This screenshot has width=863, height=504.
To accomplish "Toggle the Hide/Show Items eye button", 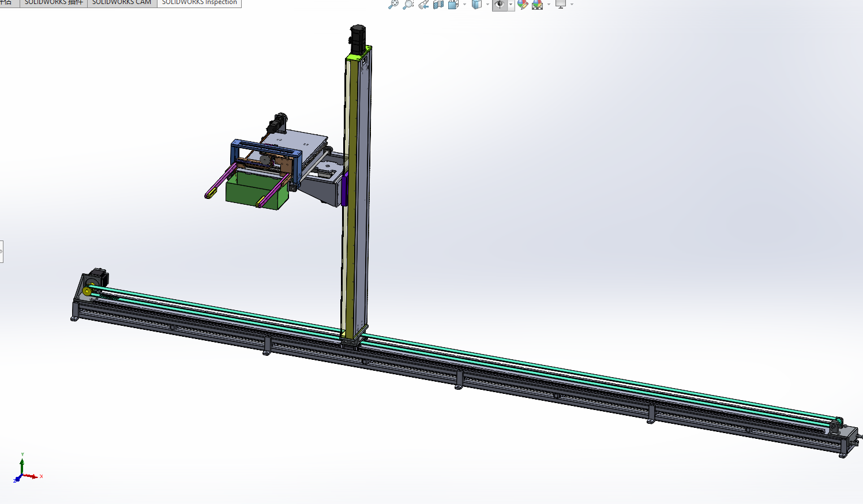I will pyautogui.click(x=500, y=5).
